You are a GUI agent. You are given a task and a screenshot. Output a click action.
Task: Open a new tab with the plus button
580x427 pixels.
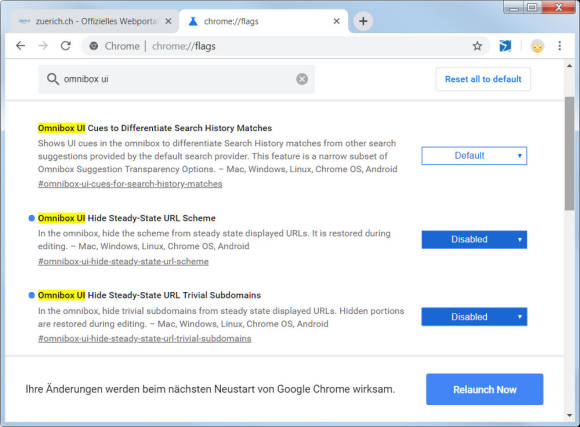pyautogui.click(x=363, y=21)
